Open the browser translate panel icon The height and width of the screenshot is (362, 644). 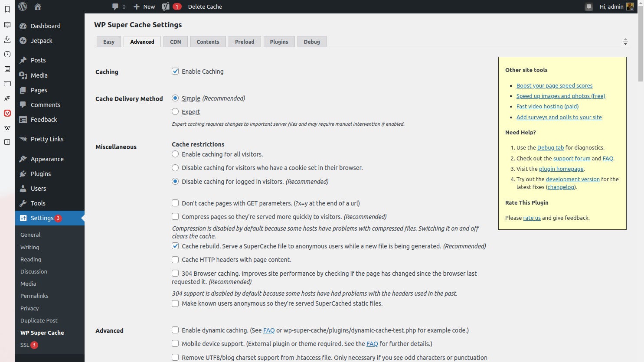(x=7, y=98)
